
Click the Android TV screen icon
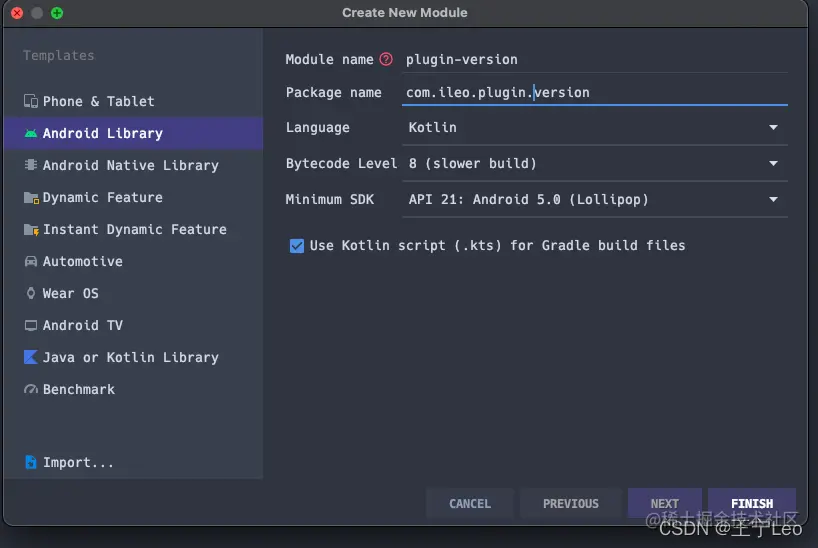click(31, 325)
